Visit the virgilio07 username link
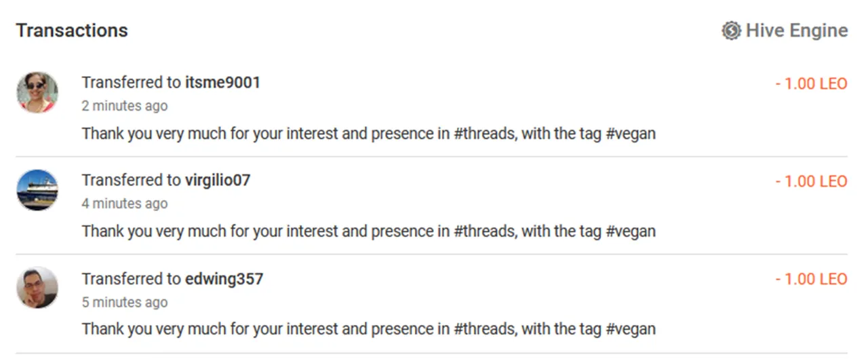The width and height of the screenshot is (868, 359). coord(218,181)
